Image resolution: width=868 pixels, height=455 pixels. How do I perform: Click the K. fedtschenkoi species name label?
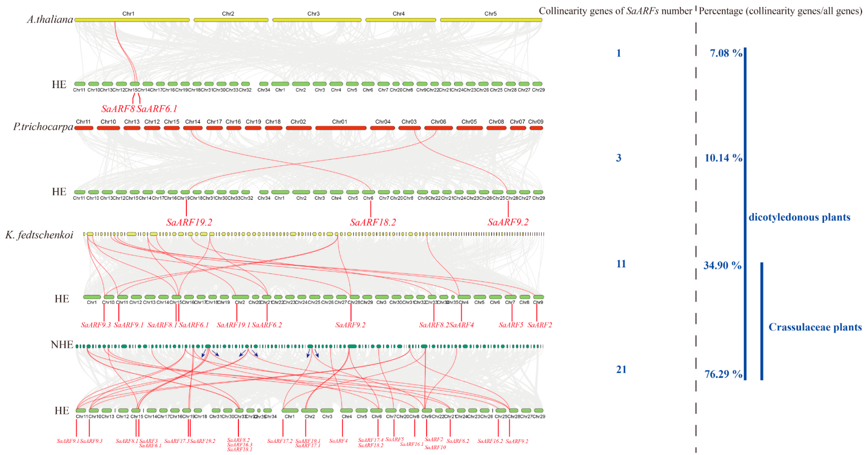point(39,235)
